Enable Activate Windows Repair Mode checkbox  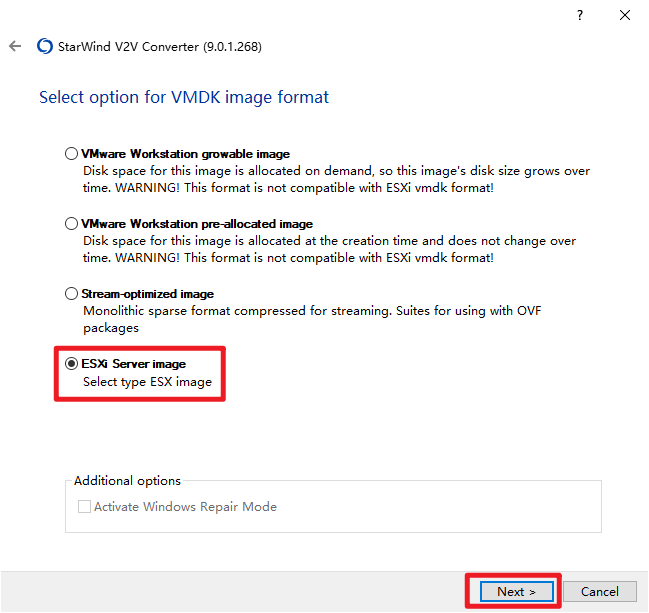click(84, 506)
